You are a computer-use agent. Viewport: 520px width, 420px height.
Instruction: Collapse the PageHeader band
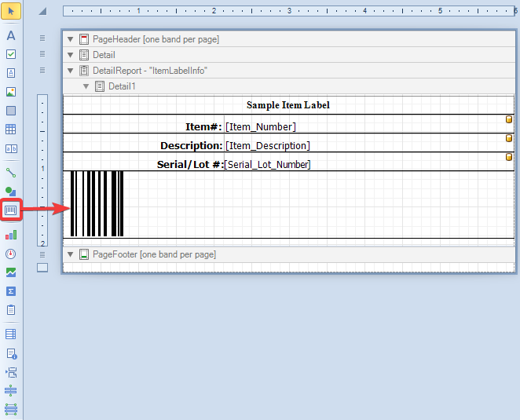(70, 39)
